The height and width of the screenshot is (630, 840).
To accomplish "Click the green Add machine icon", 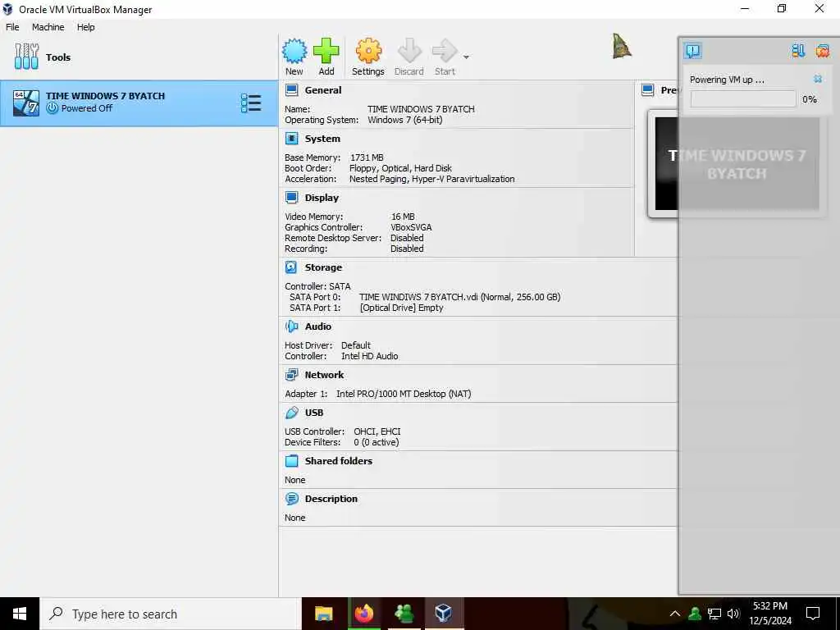I will coord(326,52).
